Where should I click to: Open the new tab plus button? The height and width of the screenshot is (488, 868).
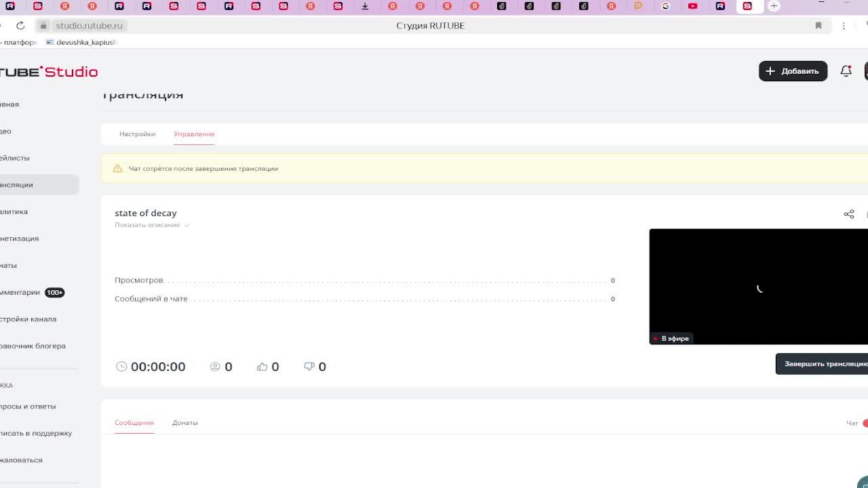coord(774,6)
